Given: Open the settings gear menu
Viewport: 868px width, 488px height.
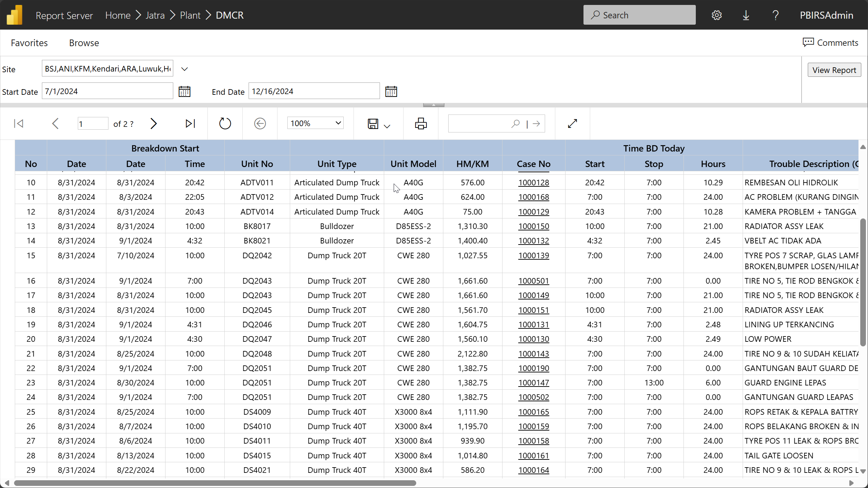Looking at the screenshot, I should click(x=717, y=15).
